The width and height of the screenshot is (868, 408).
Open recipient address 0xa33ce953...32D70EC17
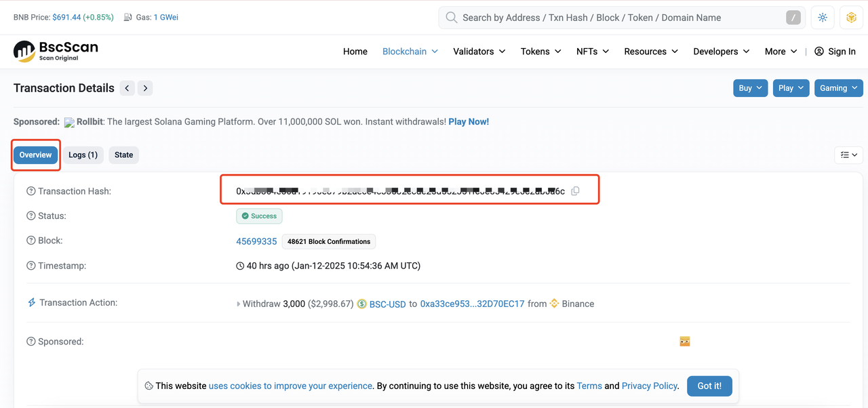(472, 304)
